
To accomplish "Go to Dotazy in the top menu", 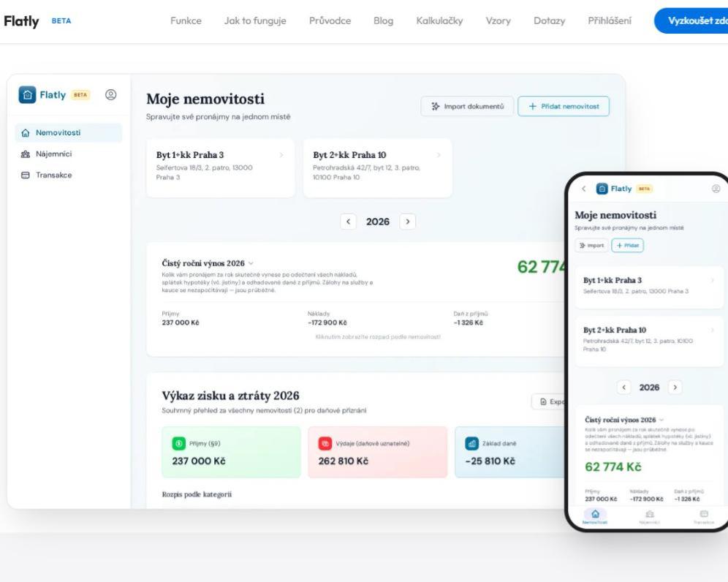I will (x=549, y=21).
